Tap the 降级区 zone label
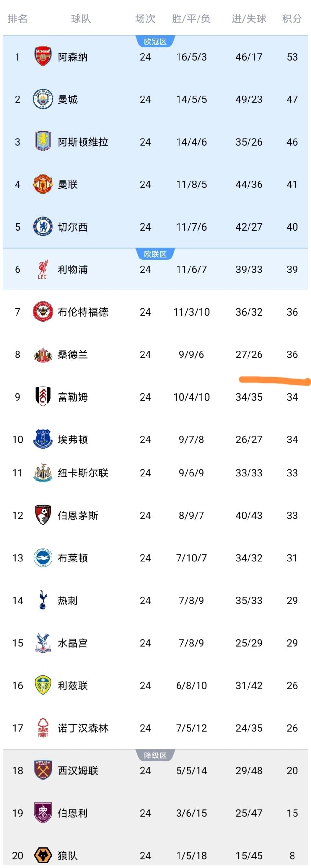This screenshot has height=868, width=311. click(155, 755)
